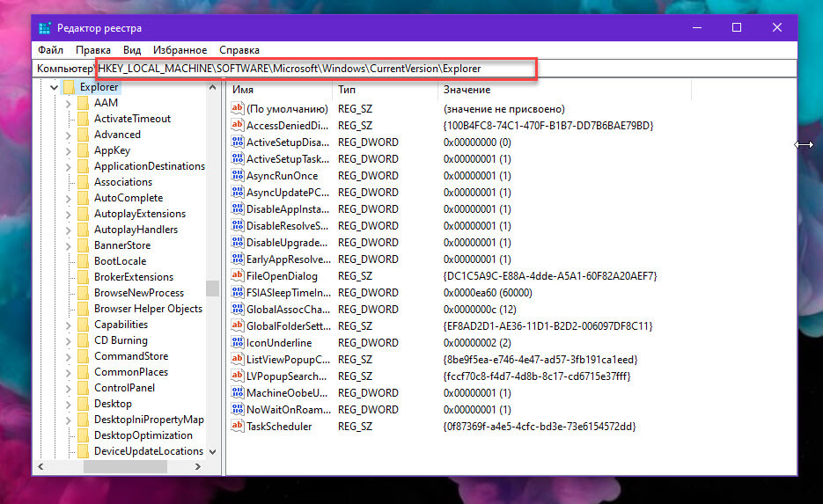Select the FSIASleepTimeIn... DWORD icon
Screen dimensions: 823x504
pos(238,293)
